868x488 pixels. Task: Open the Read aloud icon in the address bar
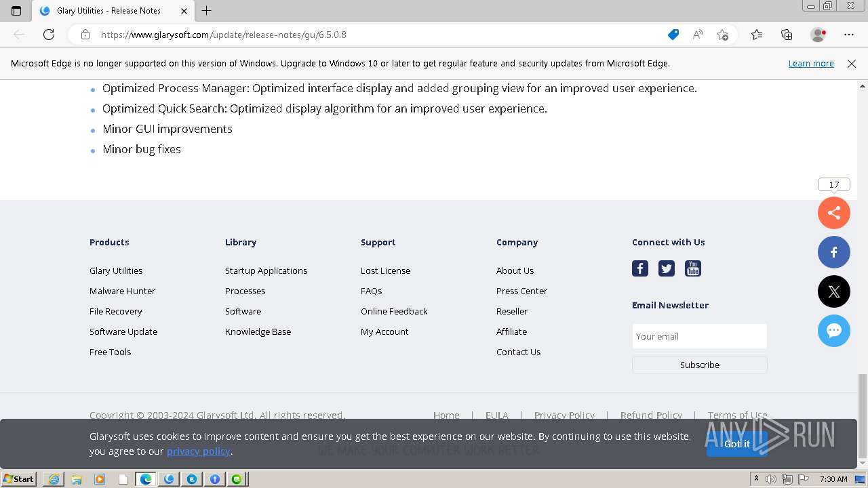click(x=698, y=35)
